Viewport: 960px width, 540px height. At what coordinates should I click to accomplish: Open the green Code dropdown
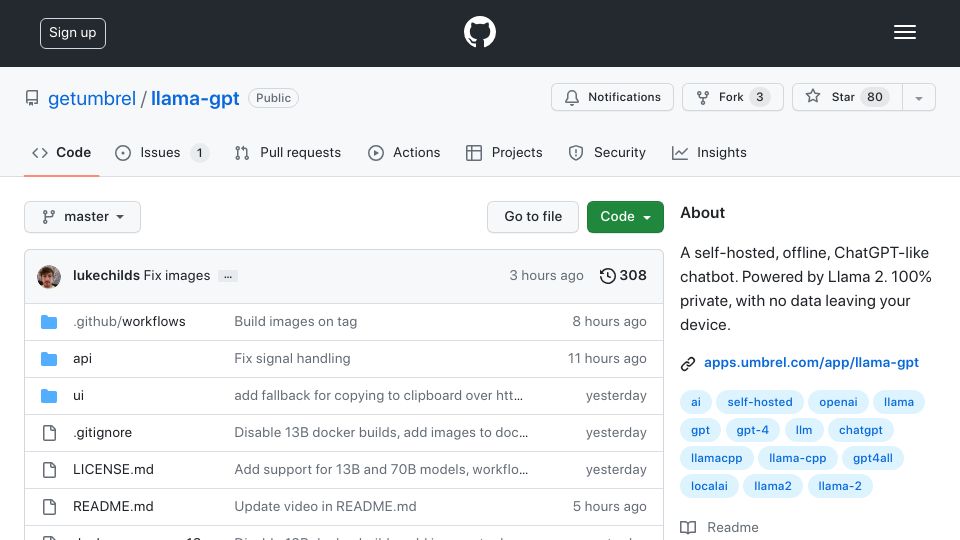pyautogui.click(x=625, y=217)
